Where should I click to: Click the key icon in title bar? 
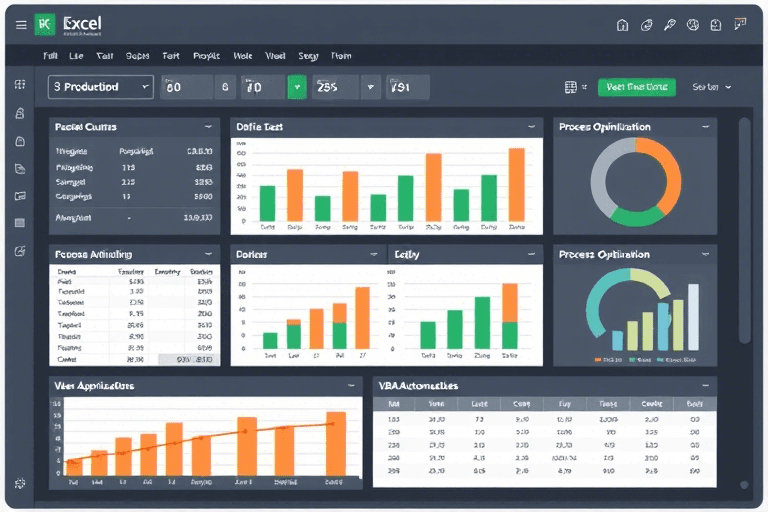669,25
